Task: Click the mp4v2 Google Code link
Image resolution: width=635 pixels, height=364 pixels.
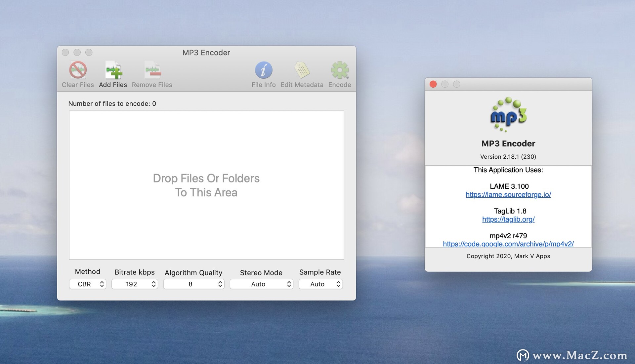Action: click(x=507, y=244)
